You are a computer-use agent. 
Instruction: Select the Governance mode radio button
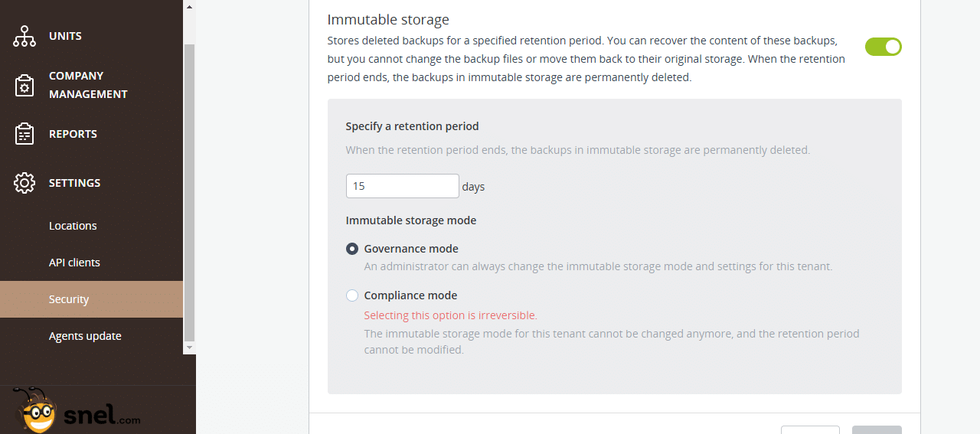click(352, 249)
